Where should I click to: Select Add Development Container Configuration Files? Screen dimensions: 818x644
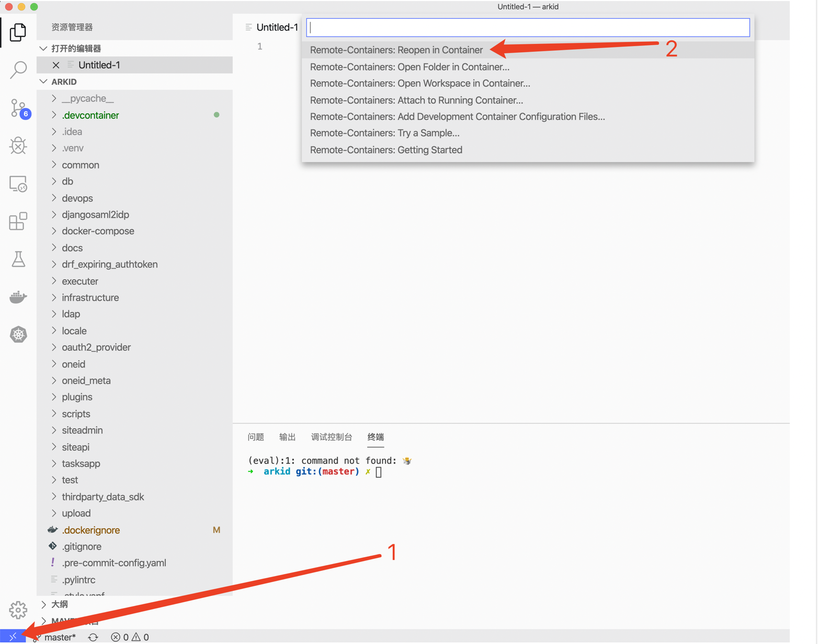(528, 117)
